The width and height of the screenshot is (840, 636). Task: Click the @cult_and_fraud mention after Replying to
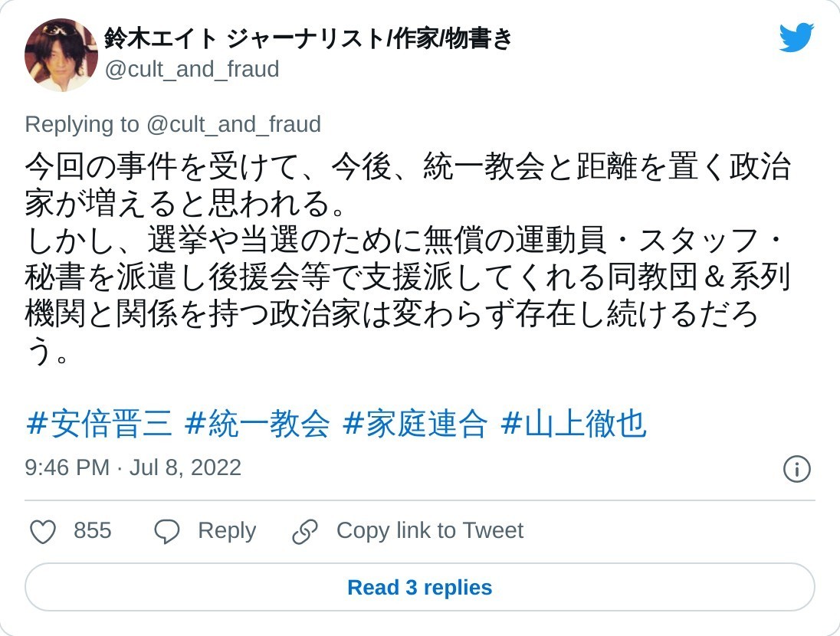233,124
